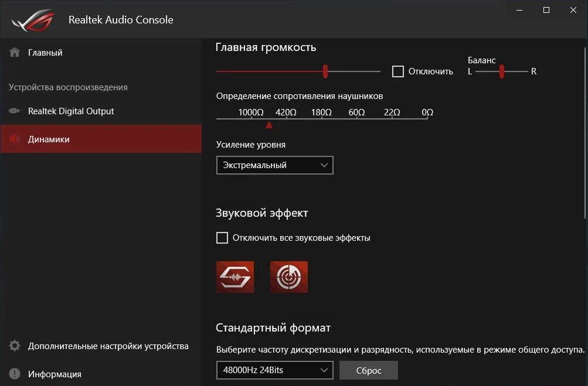This screenshot has width=588, height=386.
Task: Click the 1000Ω impedance label
Action: pos(251,112)
